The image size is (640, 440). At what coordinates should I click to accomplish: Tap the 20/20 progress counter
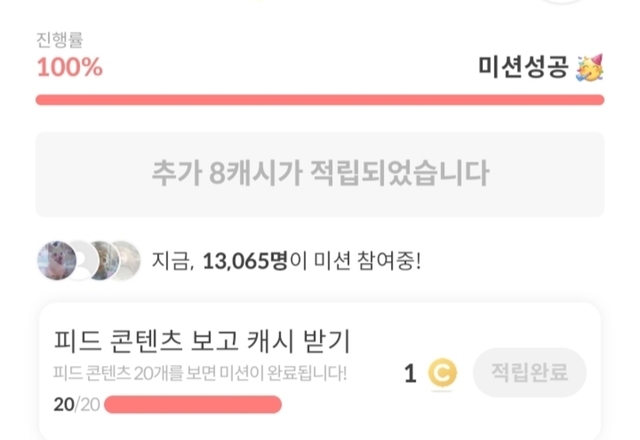click(74, 404)
